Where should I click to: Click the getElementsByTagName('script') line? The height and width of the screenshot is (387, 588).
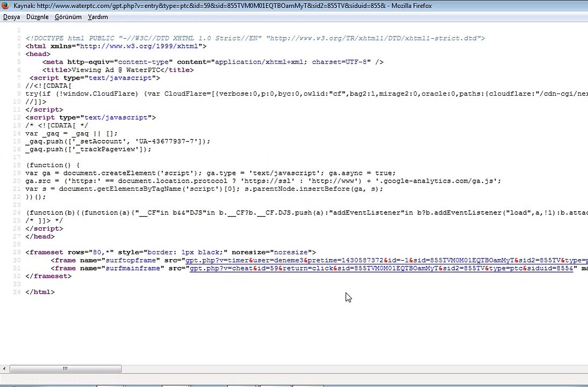tap(205, 189)
